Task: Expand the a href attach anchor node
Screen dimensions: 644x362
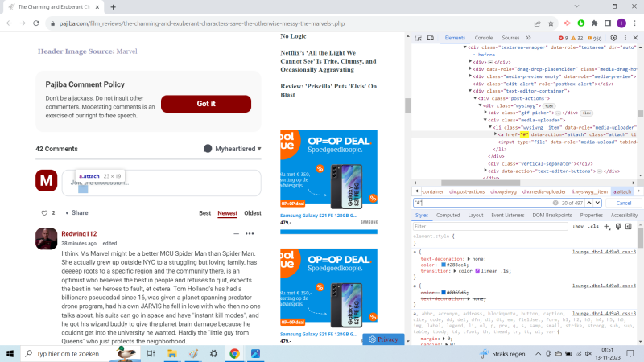Action: [x=495, y=134]
